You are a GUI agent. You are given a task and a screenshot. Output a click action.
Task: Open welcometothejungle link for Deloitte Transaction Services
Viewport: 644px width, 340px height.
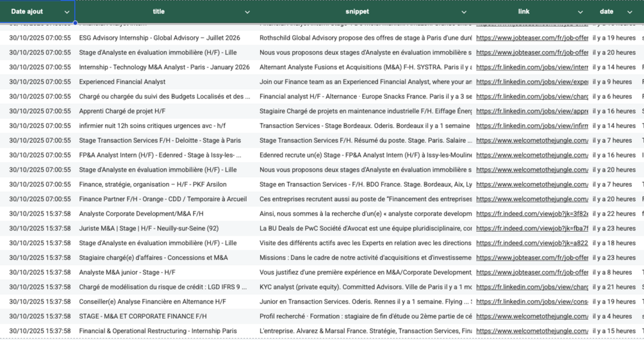point(532,140)
